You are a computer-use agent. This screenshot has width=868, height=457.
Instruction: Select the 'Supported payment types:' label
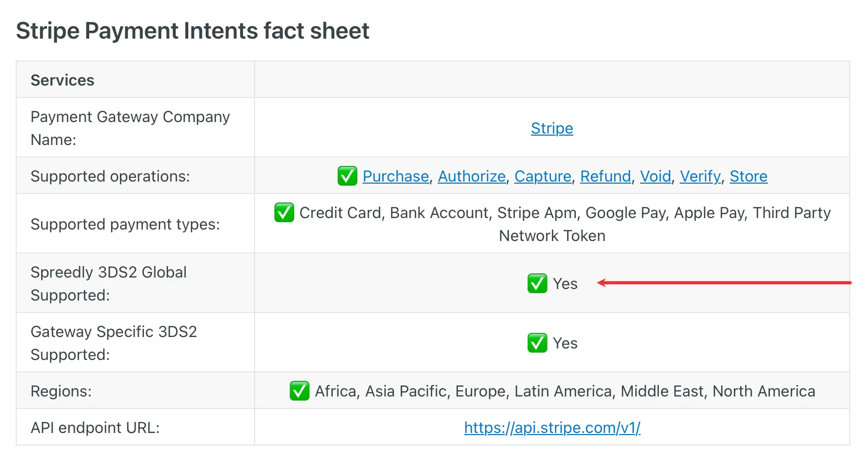pos(125,224)
